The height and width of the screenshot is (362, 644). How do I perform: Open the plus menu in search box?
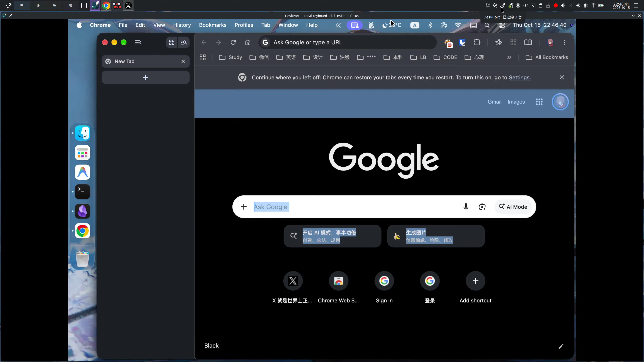[x=244, y=207]
